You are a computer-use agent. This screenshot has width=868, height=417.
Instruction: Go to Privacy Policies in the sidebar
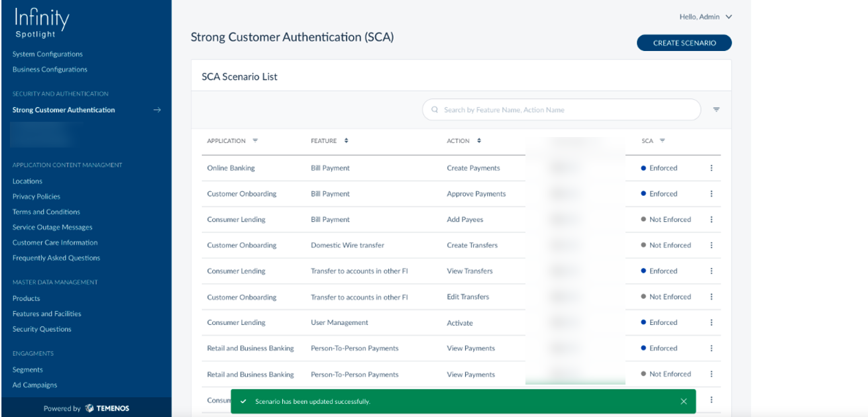36,197
